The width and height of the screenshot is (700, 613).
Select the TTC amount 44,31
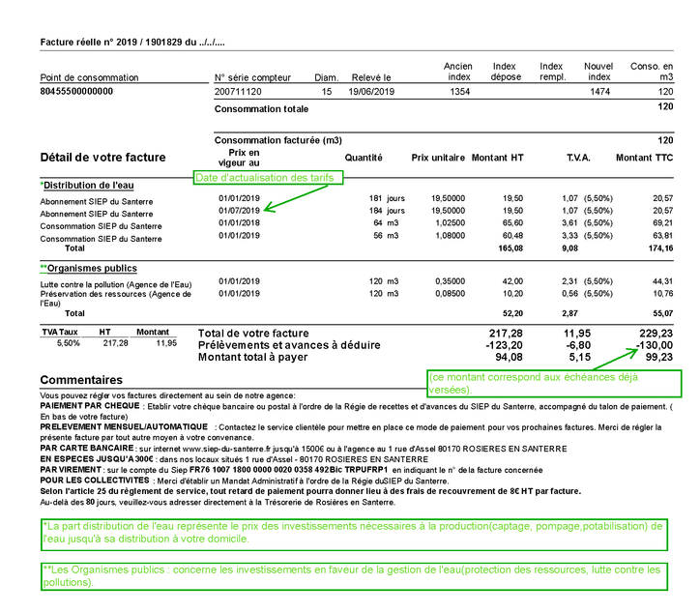click(x=662, y=281)
